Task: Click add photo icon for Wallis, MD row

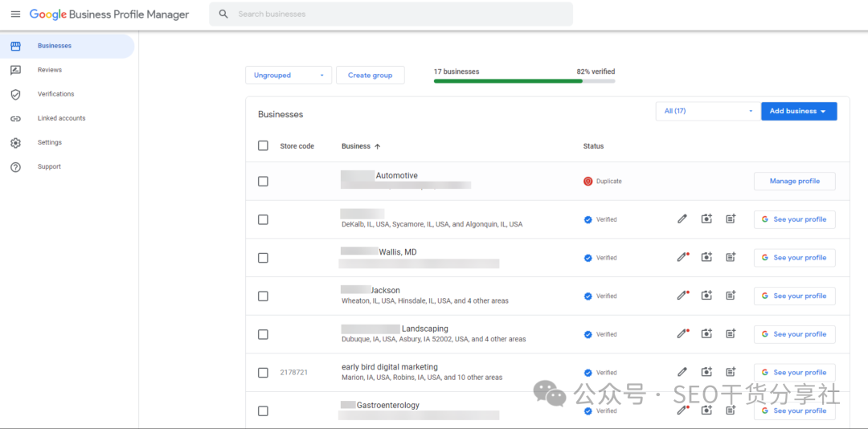Action: click(706, 257)
